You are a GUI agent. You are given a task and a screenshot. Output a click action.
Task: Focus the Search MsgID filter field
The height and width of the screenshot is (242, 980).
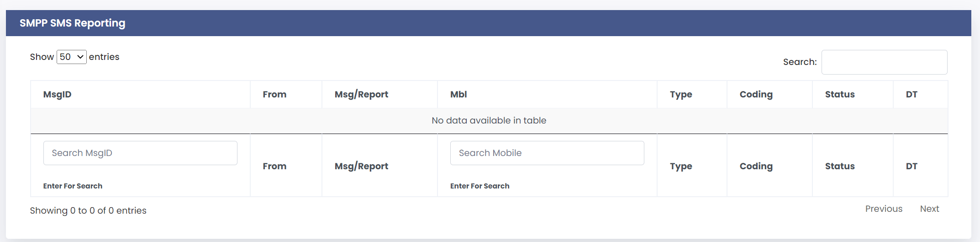(x=140, y=153)
